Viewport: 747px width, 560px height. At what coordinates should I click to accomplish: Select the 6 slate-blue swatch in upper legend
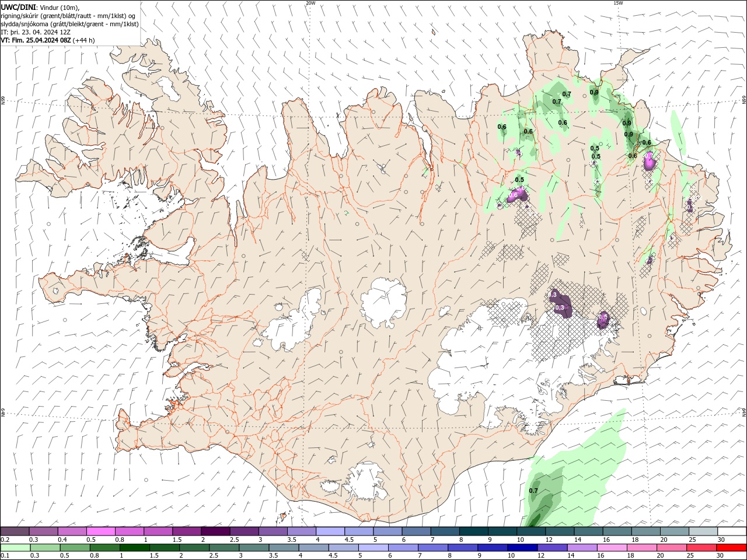[x=416, y=531]
